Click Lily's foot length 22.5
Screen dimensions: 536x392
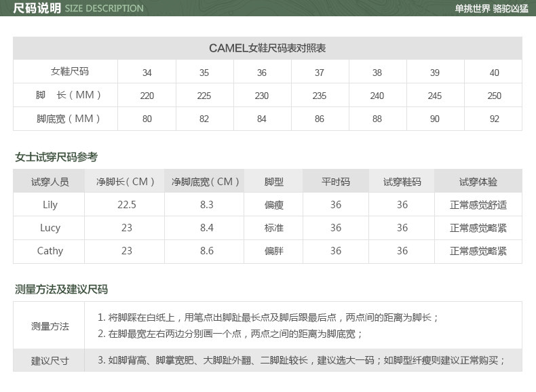coord(127,205)
